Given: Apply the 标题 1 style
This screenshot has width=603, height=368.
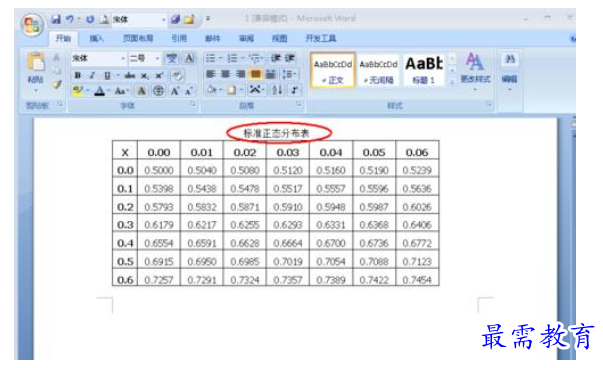Looking at the screenshot, I should click(424, 70).
